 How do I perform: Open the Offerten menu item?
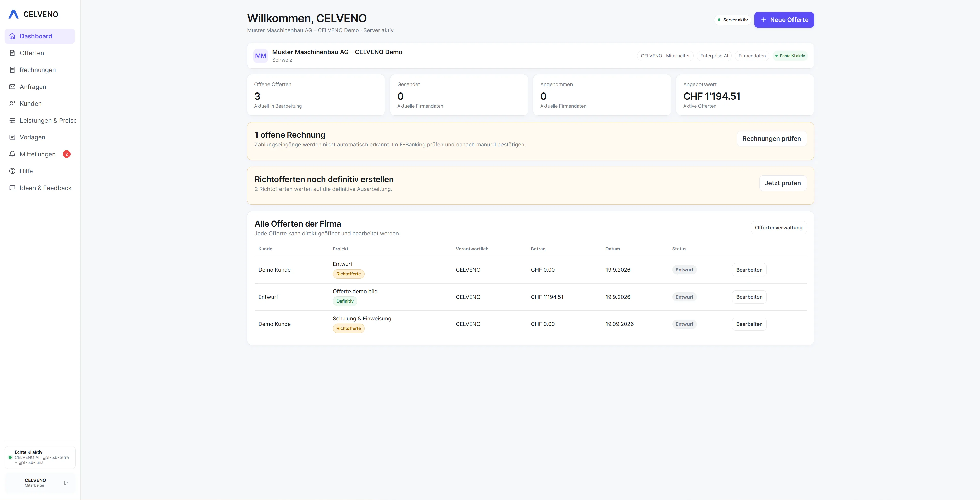[x=40, y=53]
